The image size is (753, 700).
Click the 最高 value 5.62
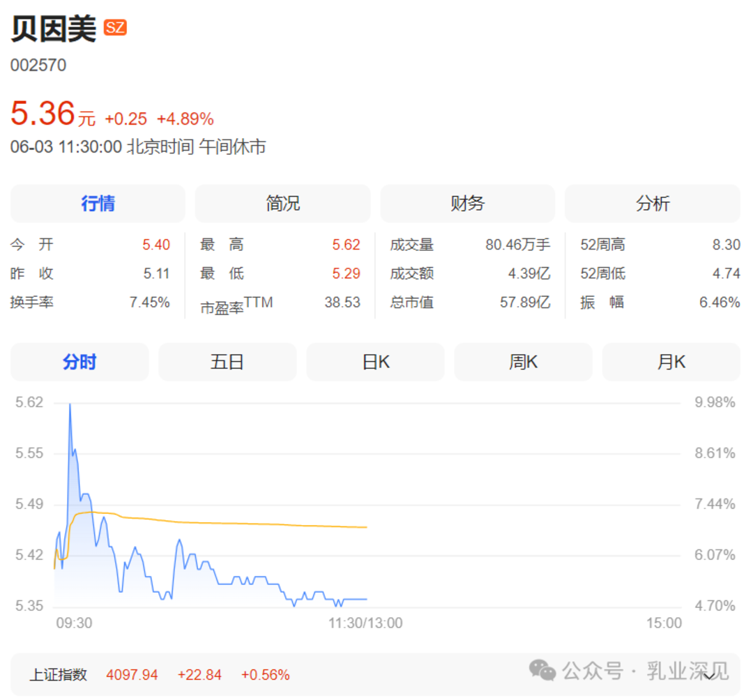coord(347,245)
